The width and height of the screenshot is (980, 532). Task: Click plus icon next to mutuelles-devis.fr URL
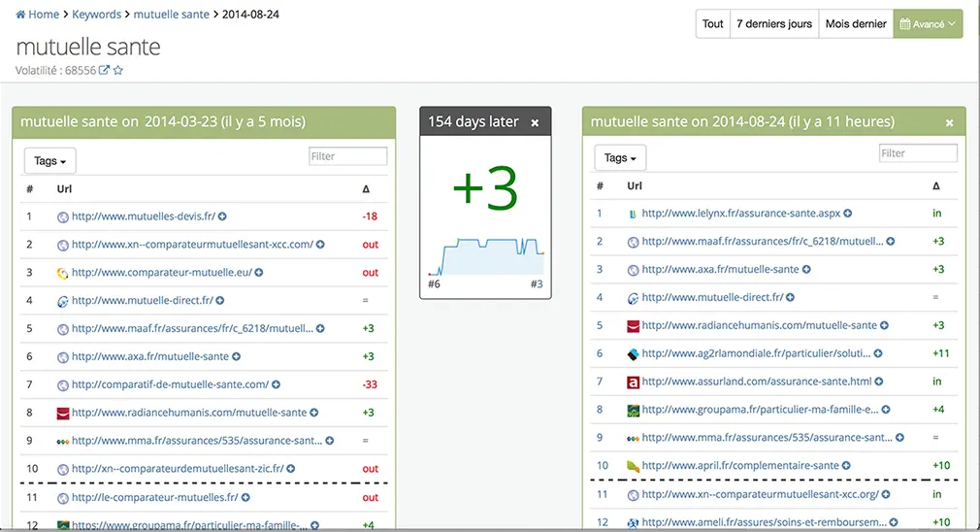[x=222, y=216]
